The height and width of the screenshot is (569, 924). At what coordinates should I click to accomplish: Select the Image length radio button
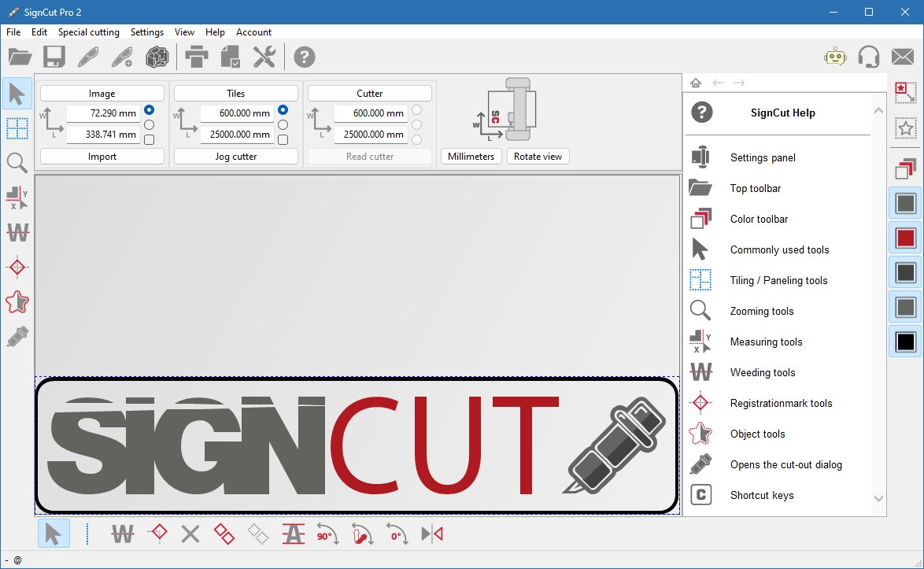pos(149,125)
